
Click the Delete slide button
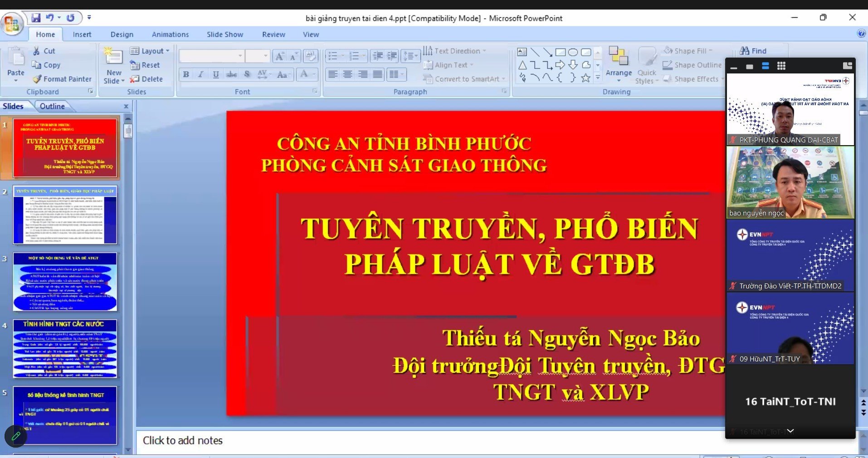pos(146,79)
